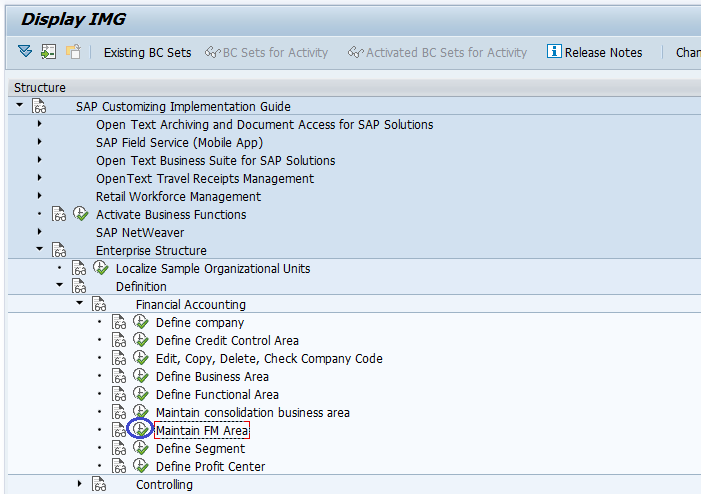Viewport: 701px width, 494px height.
Task: Select Edit, Copy, Delete, Check Company Code
Action: pyautogui.click(x=269, y=359)
